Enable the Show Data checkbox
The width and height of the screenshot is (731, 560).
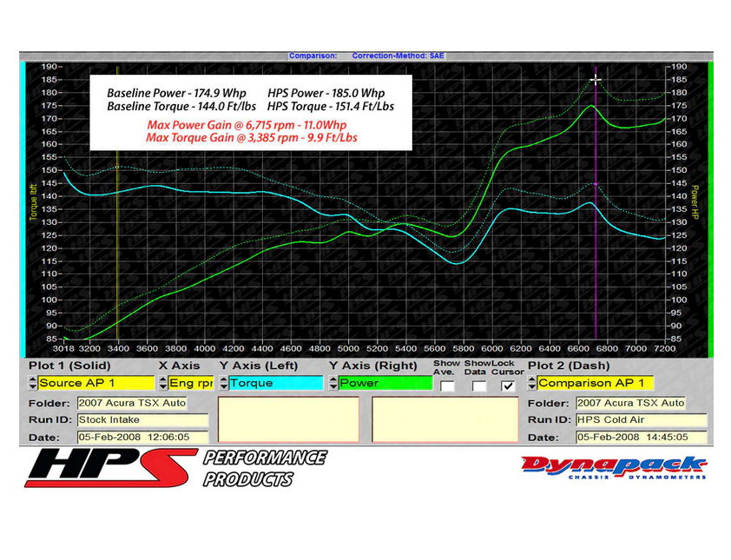(479, 385)
